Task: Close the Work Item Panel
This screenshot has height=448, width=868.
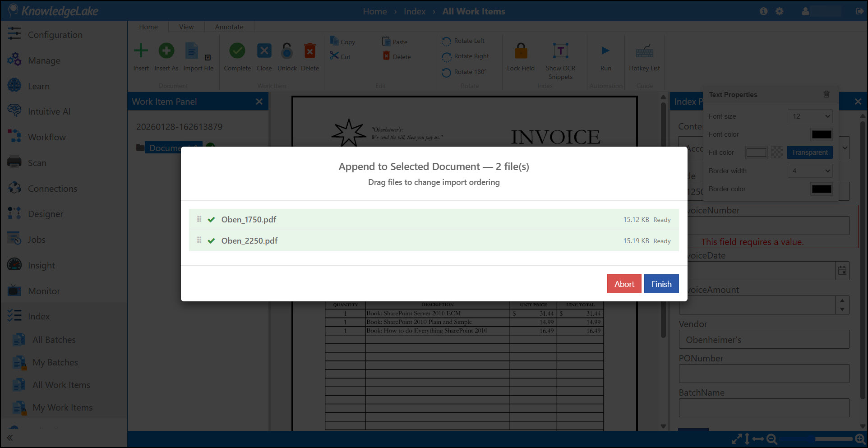Action: [259, 102]
